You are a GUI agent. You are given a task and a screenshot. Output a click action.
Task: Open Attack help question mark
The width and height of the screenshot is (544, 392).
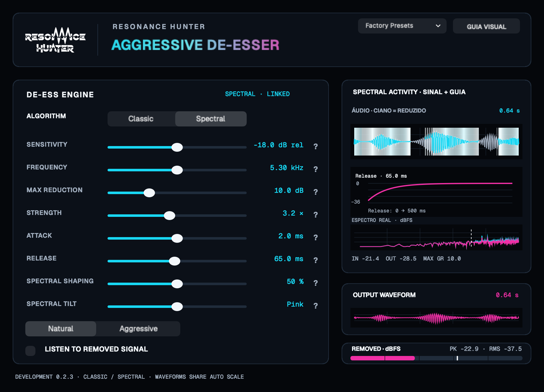pos(315,237)
